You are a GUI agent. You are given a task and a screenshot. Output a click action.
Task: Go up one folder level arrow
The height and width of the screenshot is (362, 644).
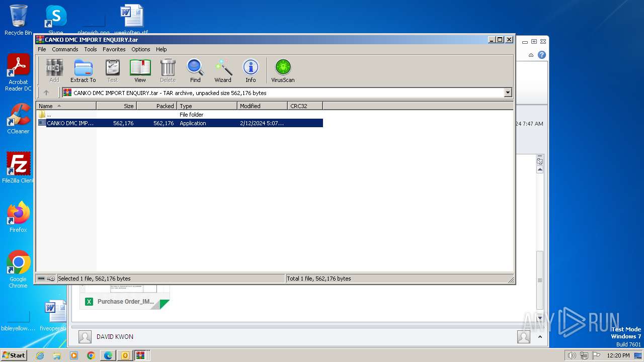pyautogui.click(x=46, y=93)
